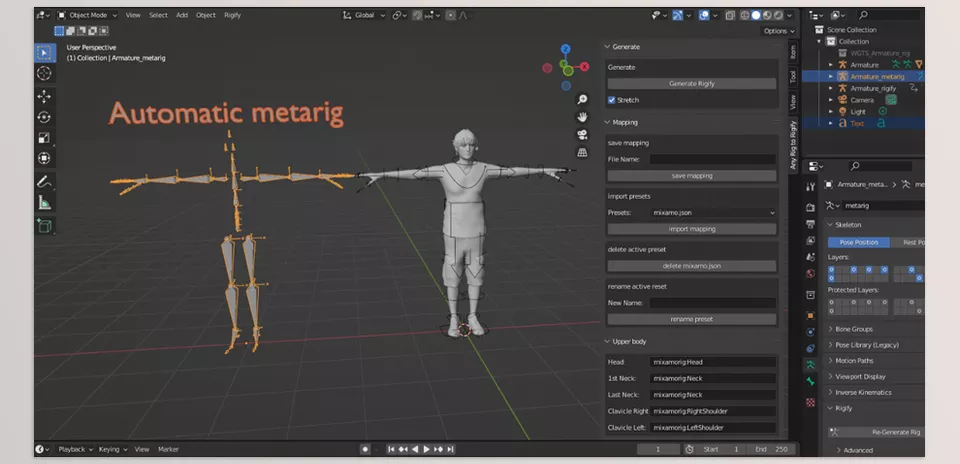Expand the Inverse Kinematics panel
The image size is (960, 464).
864,393
